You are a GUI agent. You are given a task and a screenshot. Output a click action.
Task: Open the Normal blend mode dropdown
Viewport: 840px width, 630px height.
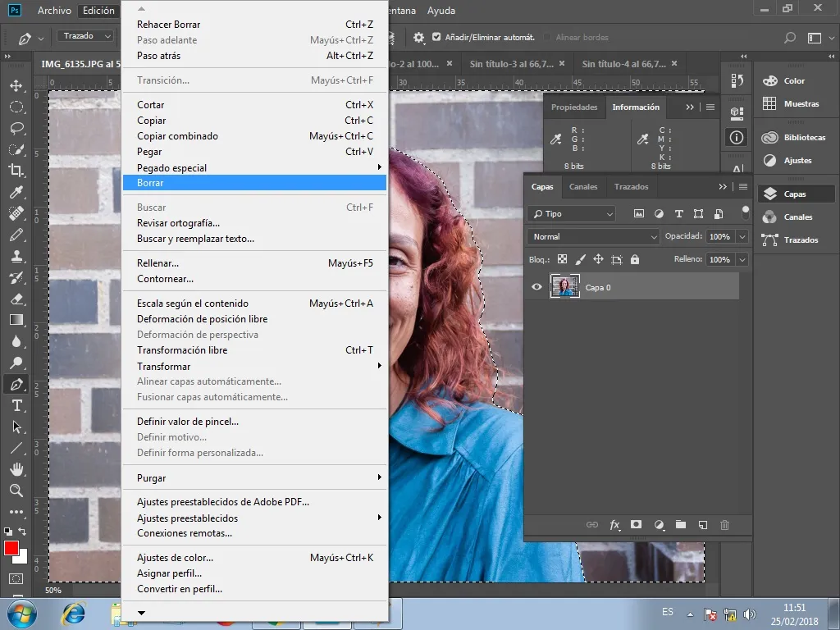[x=593, y=237]
